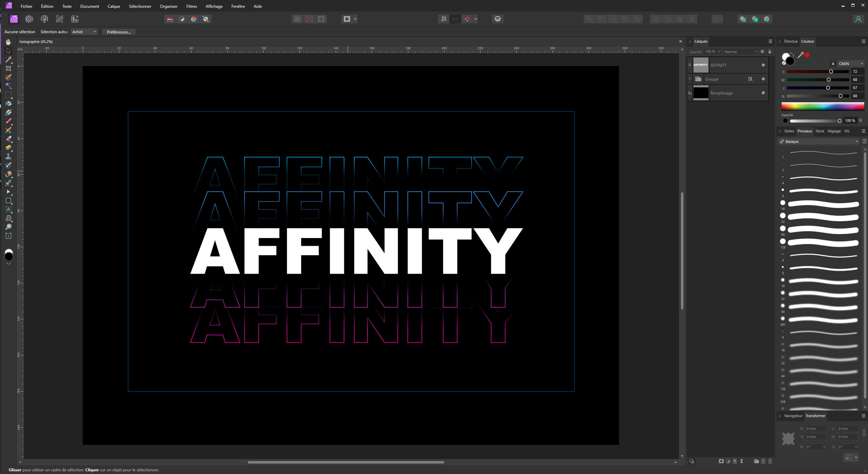Apply Auto Levels from the toolbar

170,19
